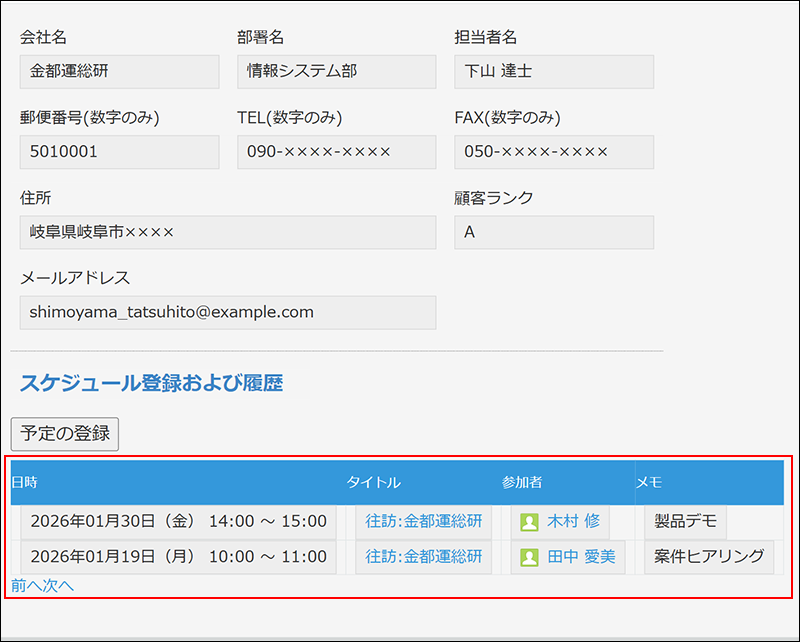
Task: Select the TEL phone number field
Action: (x=336, y=152)
